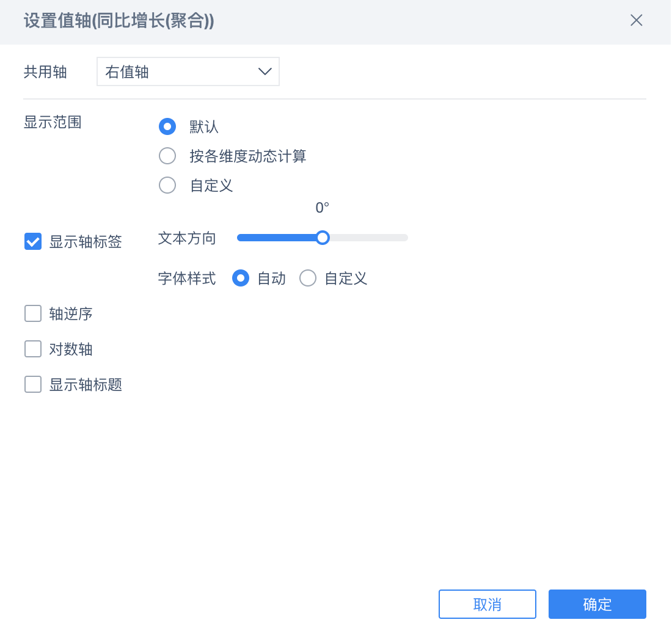Select 按各维度动态计算 radio option

point(167,156)
